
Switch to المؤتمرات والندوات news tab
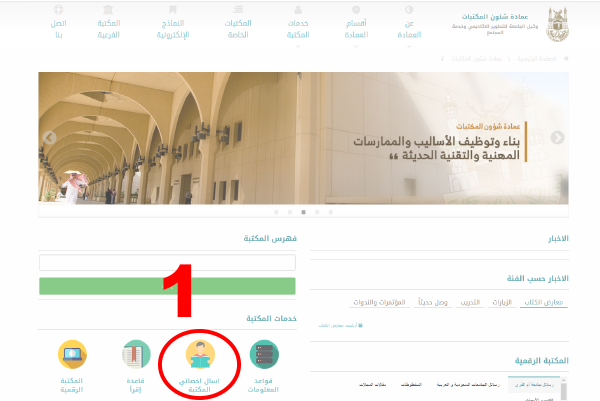(379, 302)
